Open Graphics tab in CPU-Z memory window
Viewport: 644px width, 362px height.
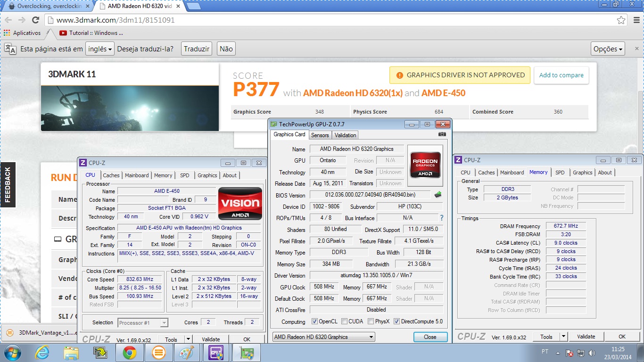click(x=582, y=173)
